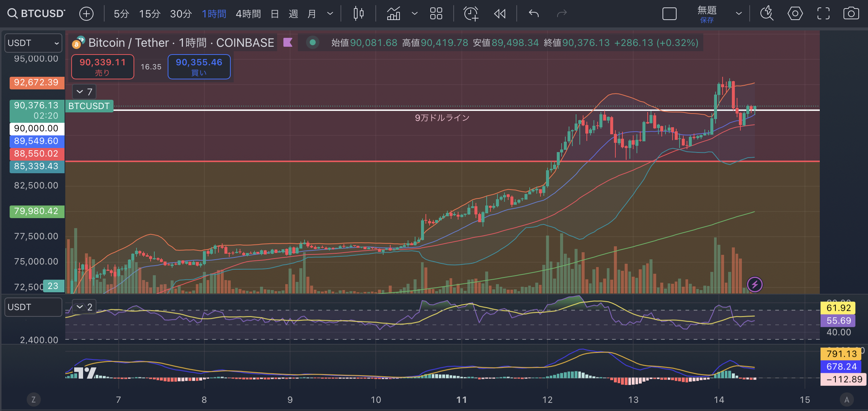Open the BTCUSD symbol search
This screenshot has width=868, height=411.
(36, 14)
